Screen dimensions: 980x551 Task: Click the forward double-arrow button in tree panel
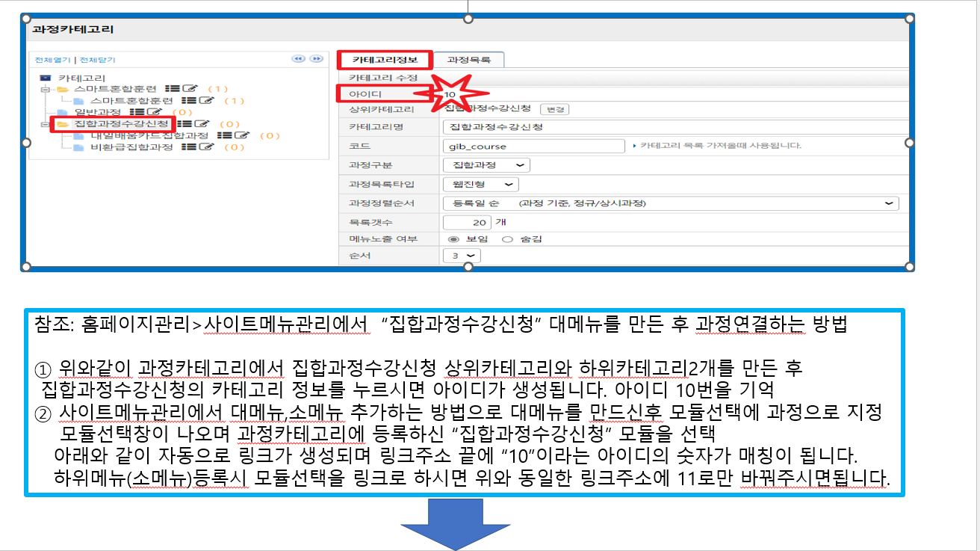pyautogui.click(x=316, y=59)
